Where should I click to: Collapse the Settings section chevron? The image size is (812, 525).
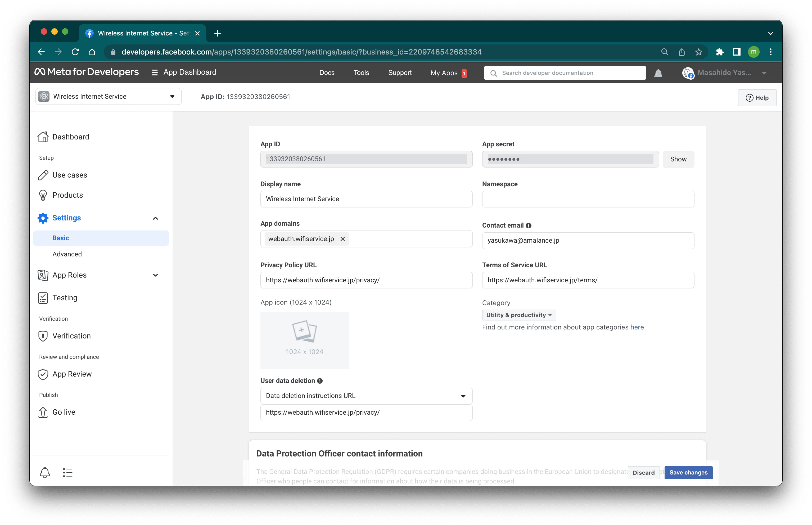(x=155, y=218)
